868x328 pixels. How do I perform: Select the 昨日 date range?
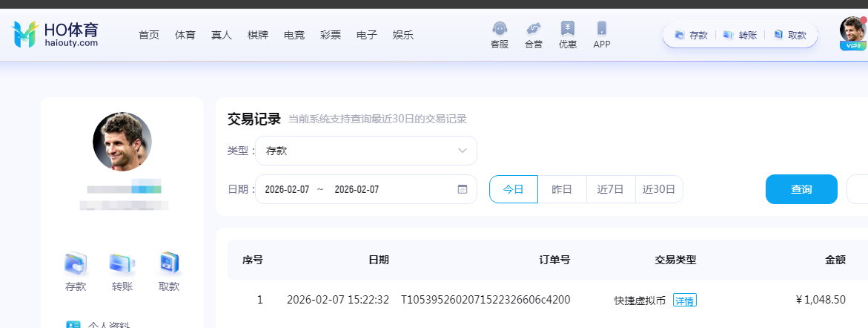point(562,189)
